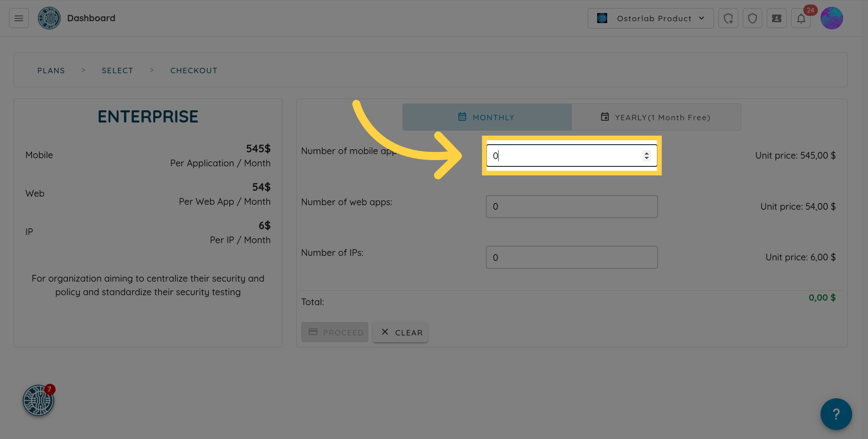The height and width of the screenshot is (439, 868).
Task: Select the Monthly billing tab
Action: coord(487,117)
